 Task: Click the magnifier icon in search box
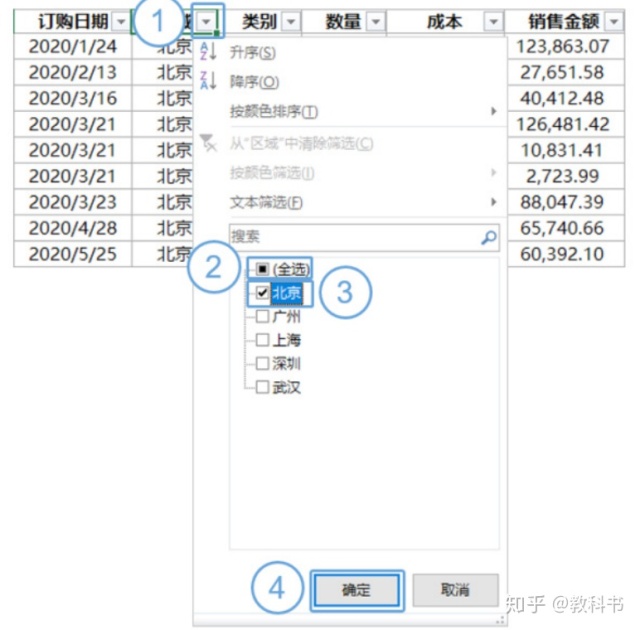(x=489, y=237)
